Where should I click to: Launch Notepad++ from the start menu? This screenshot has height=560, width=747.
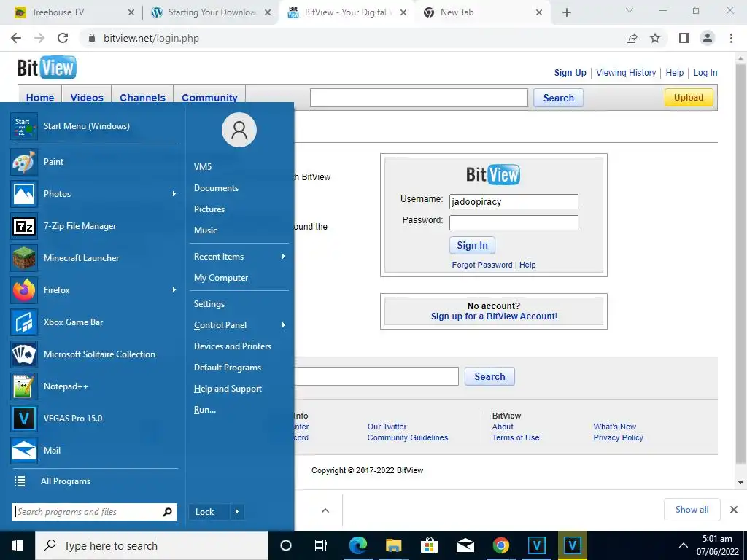[x=93, y=386]
